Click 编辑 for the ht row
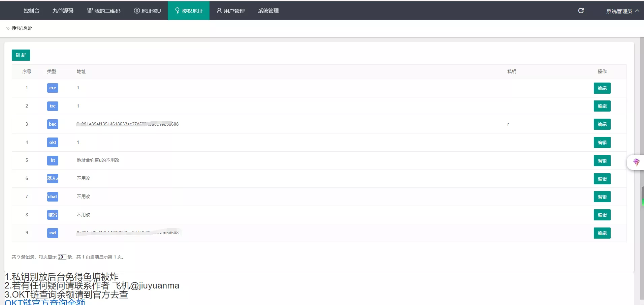The height and width of the screenshot is (305, 644). coord(602,161)
